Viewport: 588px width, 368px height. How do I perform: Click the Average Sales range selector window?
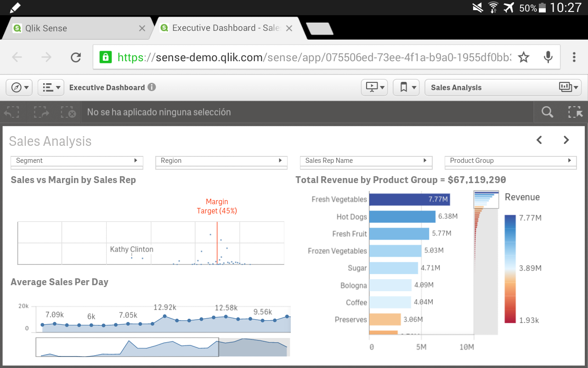127,347
